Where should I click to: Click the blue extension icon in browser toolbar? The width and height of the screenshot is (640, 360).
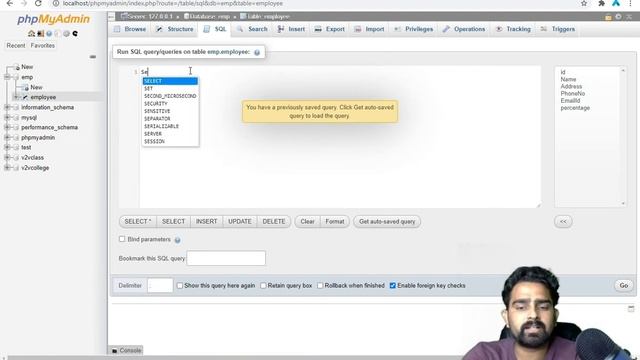pyautogui.click(x=616, y=3)
